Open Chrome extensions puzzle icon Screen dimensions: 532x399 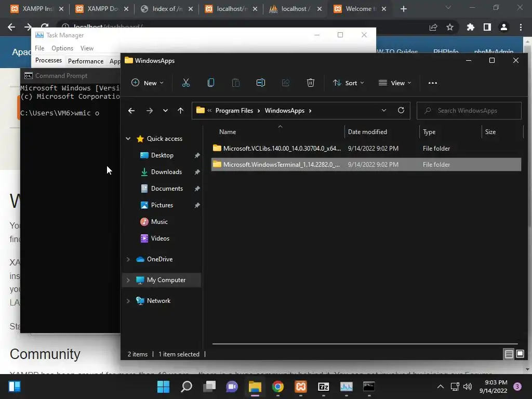click(x=470, y=27)
